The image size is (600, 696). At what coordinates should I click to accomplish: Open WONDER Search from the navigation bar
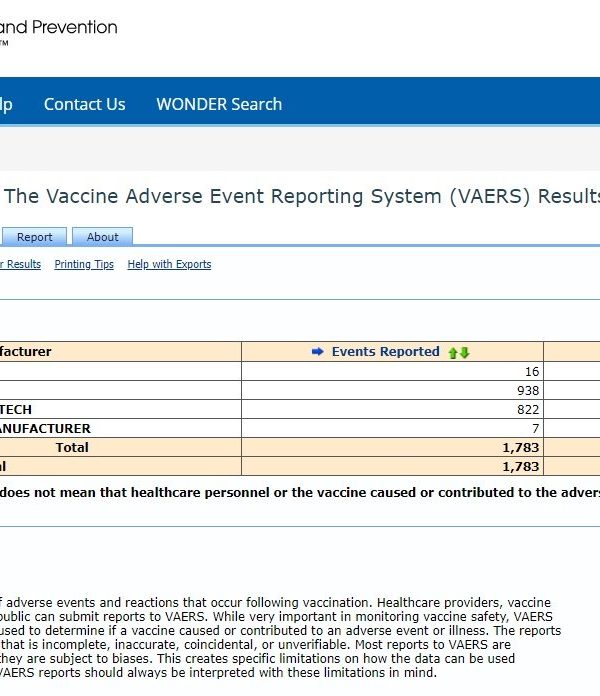click(219, 104)
